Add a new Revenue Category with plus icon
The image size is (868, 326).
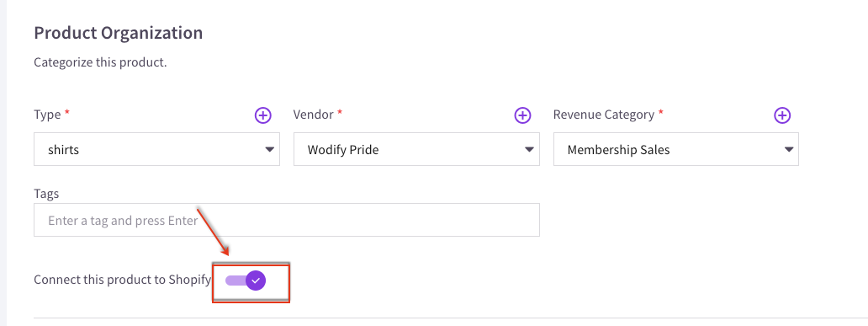coord(781,115)
